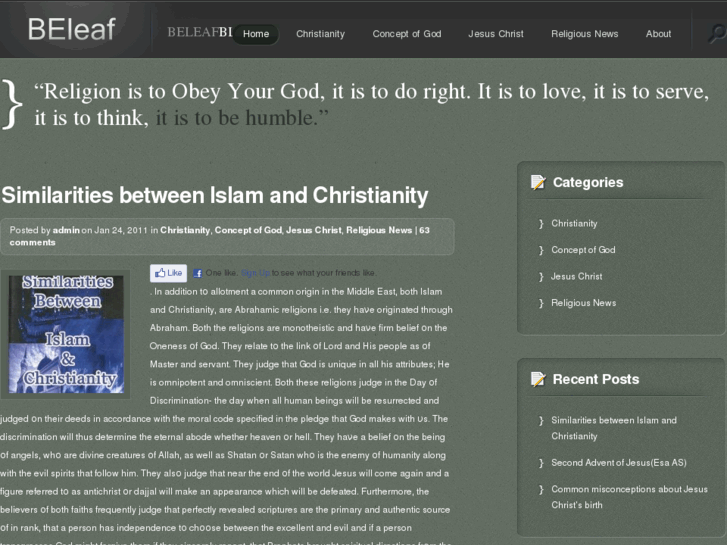The height and width of the screenshot is (545, 727).
Task: Open Concept of God tag in post meta
Action: pyautogui.click(x=248, y=230)
